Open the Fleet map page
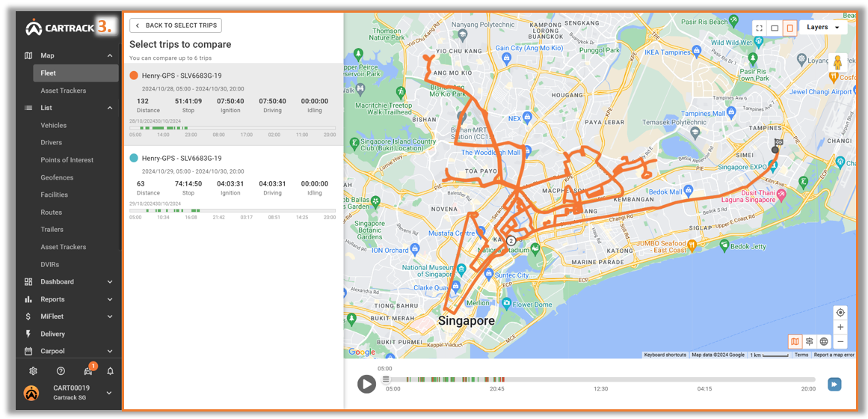The height and width of the screenshot is (419, 868). tap(76, 73)
